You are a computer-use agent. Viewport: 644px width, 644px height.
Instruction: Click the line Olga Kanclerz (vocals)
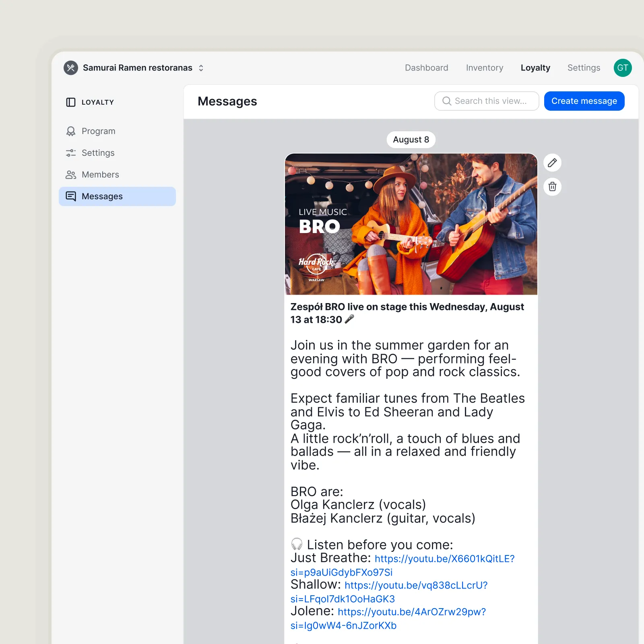358,505
